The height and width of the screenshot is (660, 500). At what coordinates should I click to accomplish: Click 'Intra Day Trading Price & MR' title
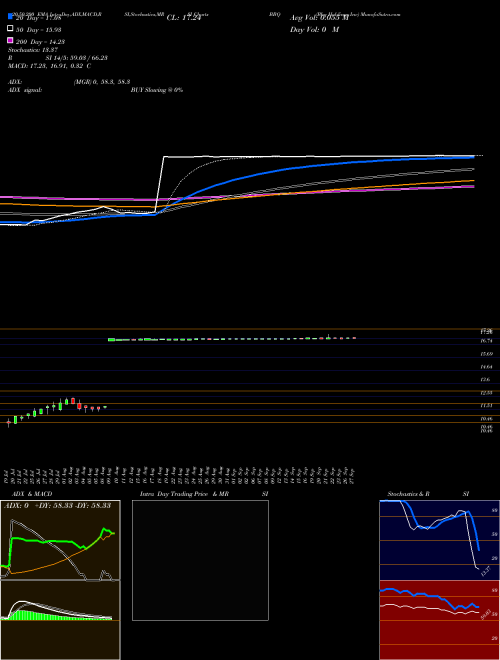click(185, 494)
